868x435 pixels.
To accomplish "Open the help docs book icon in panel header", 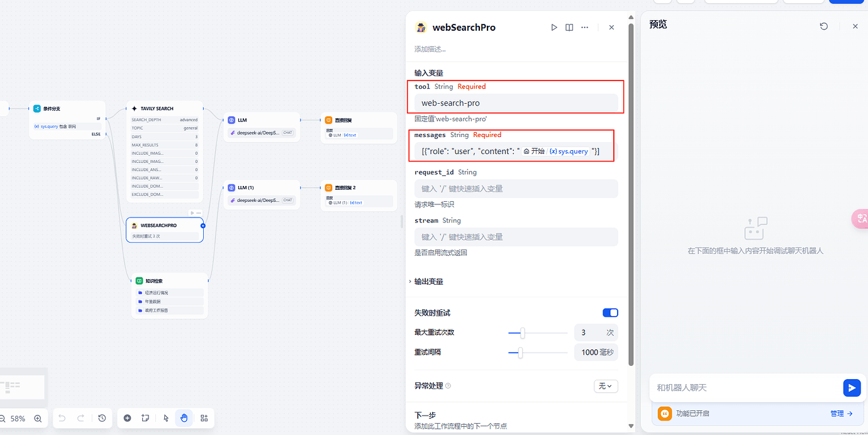I will [569, 28].
